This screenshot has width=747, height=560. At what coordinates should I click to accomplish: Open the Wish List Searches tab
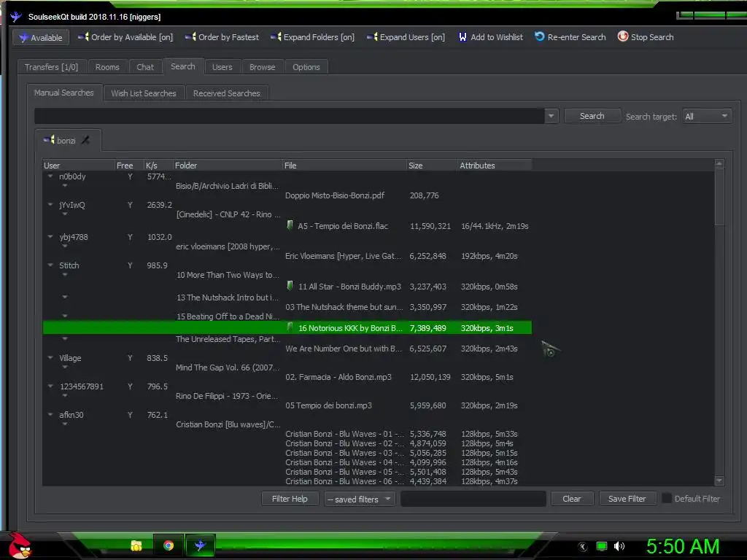click(144, 93)
